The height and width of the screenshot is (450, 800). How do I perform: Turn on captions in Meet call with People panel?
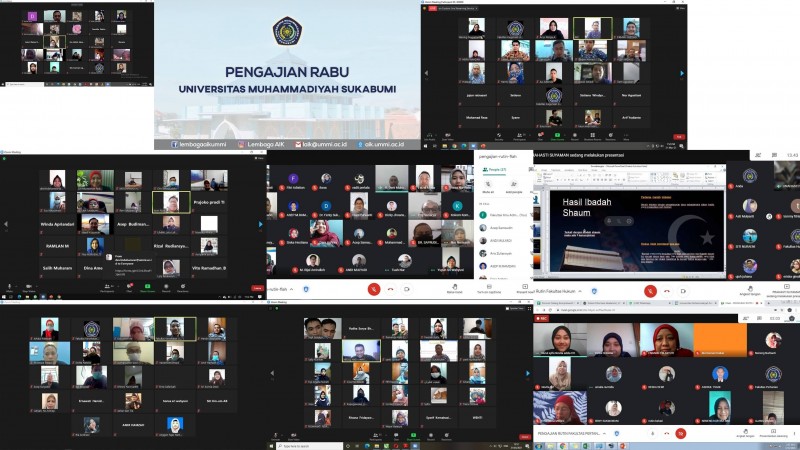click(489, 289)
